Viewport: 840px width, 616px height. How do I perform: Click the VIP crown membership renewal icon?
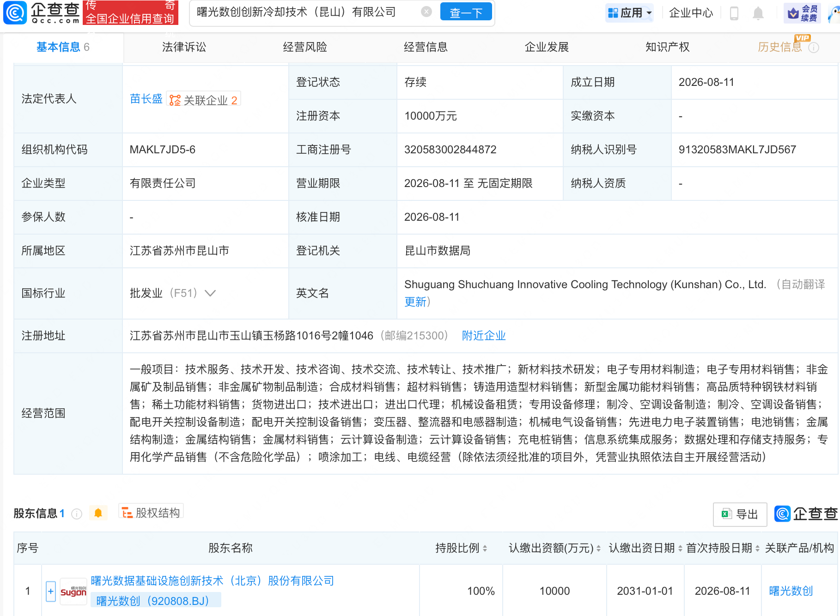[x=803, y=13]
